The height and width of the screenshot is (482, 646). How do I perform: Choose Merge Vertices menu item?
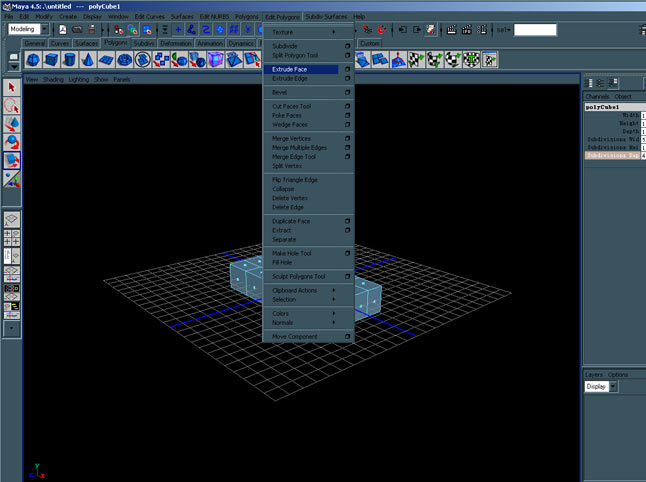(291, 138)
